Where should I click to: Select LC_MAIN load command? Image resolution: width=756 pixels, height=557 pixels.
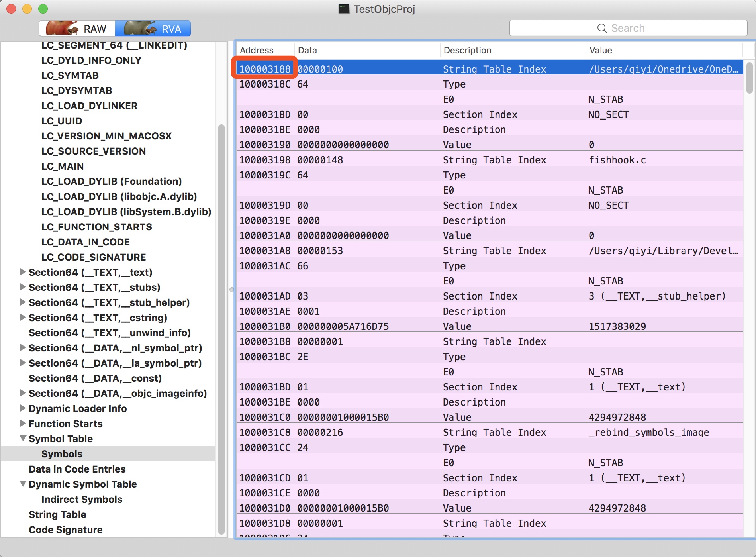(x=63, y=166)
